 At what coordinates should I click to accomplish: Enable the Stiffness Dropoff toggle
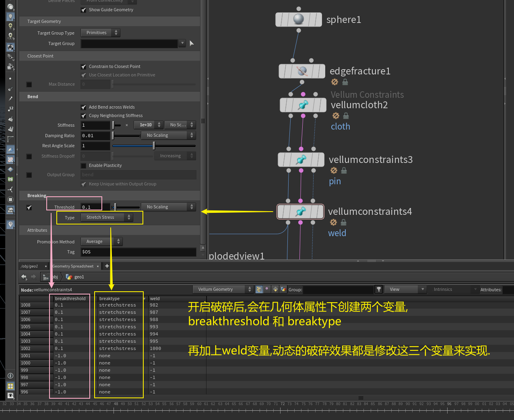[29, 156]
